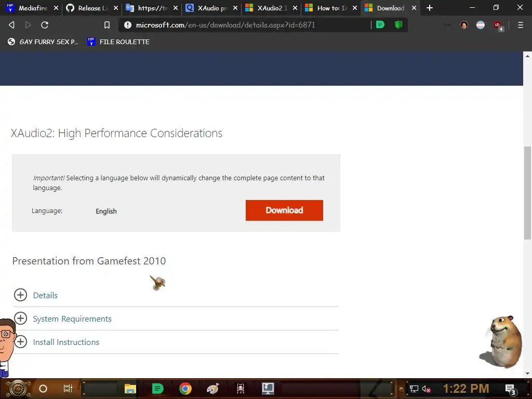Expand the System Requirements section
The image size is (532, 399).
click(20, 318)
